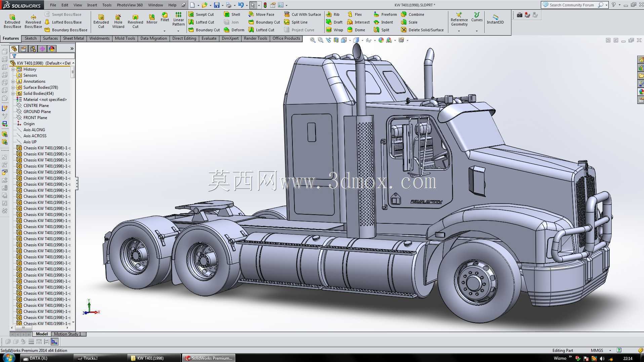
Task: Open the Hole Wizard
Action: point(118,21)
